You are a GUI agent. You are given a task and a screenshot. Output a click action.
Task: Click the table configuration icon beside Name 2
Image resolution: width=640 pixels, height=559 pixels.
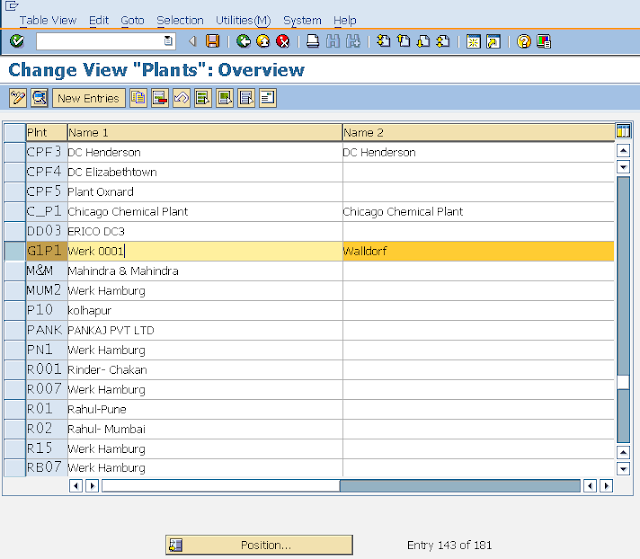623,131
